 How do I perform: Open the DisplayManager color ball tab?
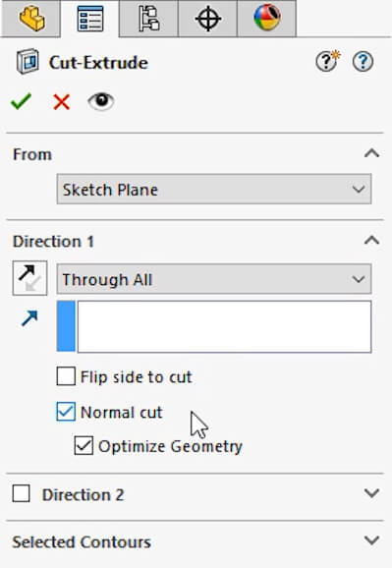click(x=266, y=18)
